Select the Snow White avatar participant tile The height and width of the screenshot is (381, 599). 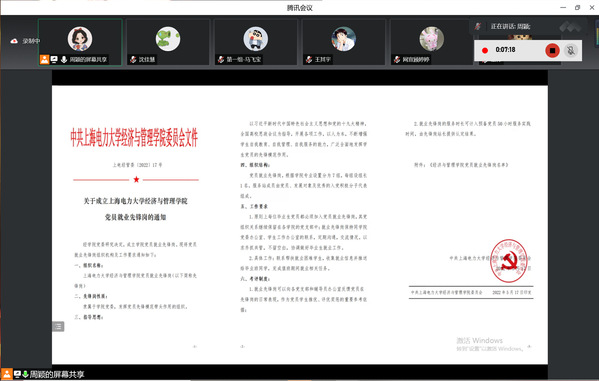(80, 42)
